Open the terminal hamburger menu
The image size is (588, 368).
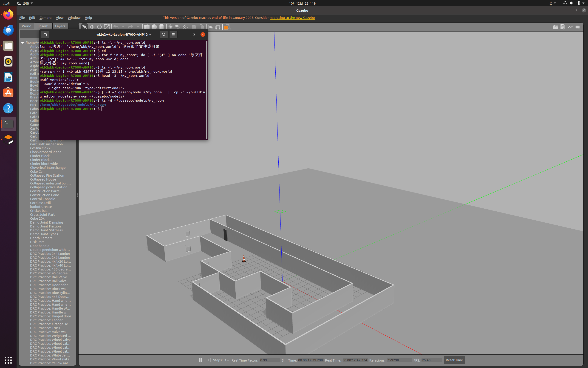(173, 34)
